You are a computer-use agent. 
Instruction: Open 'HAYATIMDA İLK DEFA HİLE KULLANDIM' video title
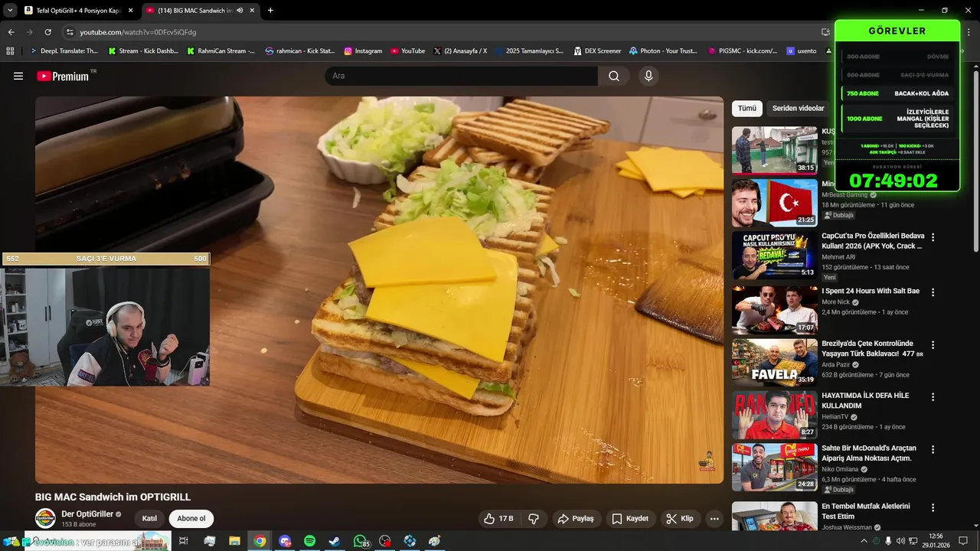pyautogui.click(x=865, y=400)
